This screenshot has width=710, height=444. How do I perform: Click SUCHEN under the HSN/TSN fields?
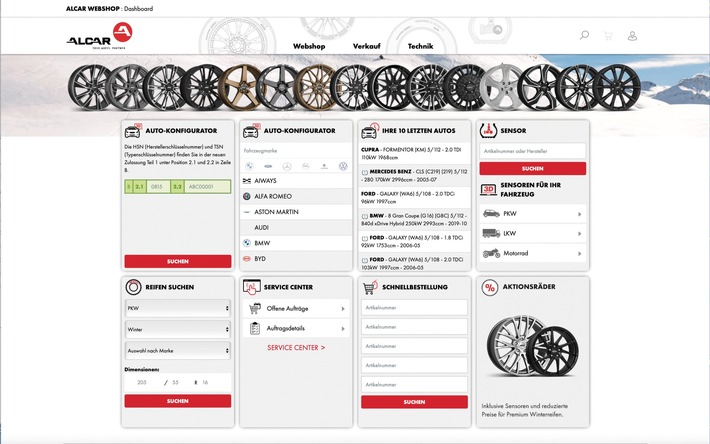point(178,261)
